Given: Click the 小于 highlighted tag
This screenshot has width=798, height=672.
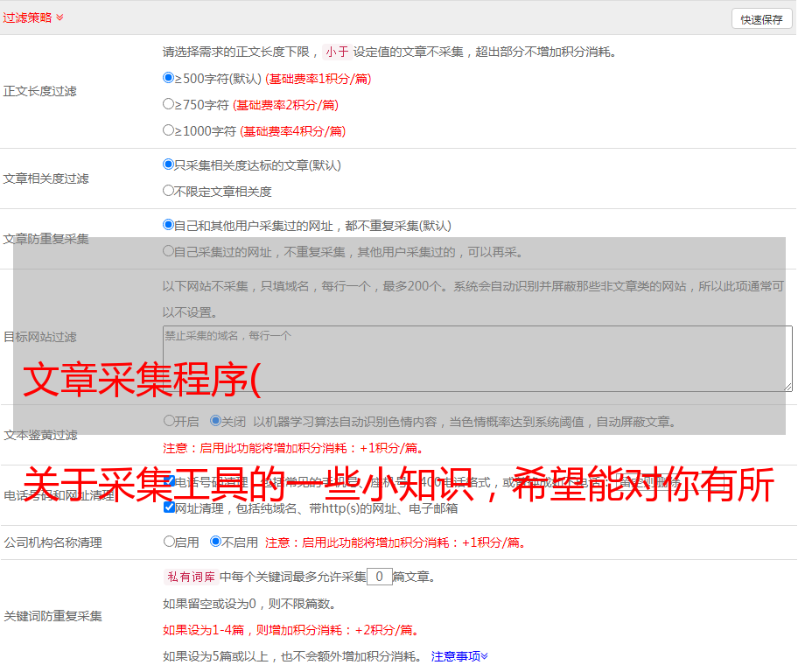Looking at the screenshot, I should pyautogui.click(x=337, y=52).
